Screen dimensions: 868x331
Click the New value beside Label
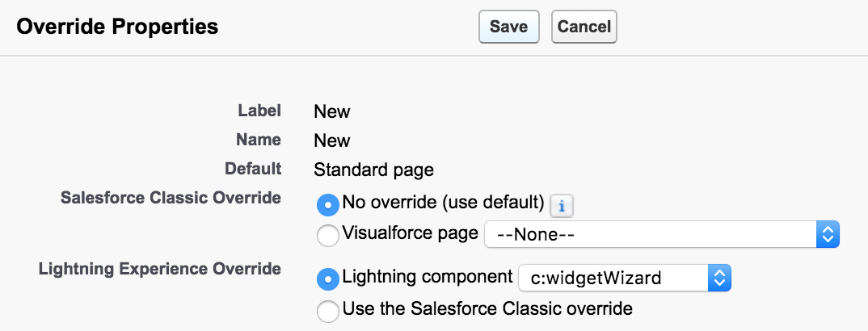click(x=332, y=111)
